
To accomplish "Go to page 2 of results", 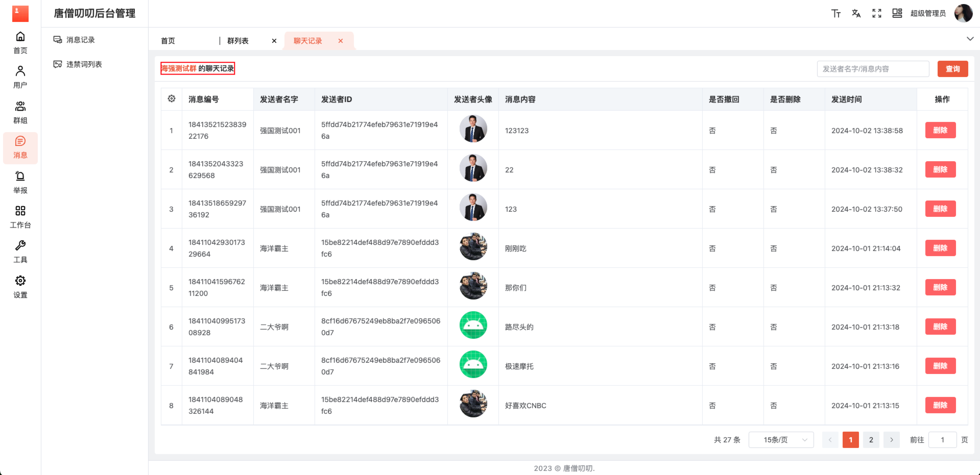I will pos(871,439).
